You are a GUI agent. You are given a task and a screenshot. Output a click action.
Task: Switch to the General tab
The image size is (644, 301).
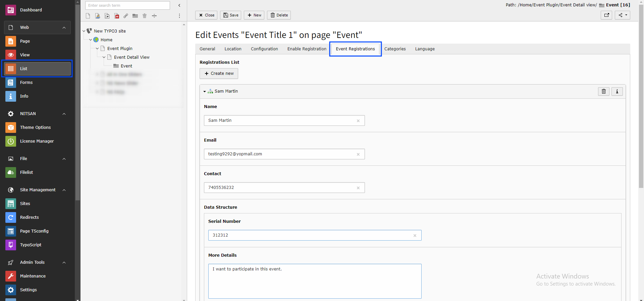click(207, 49)
